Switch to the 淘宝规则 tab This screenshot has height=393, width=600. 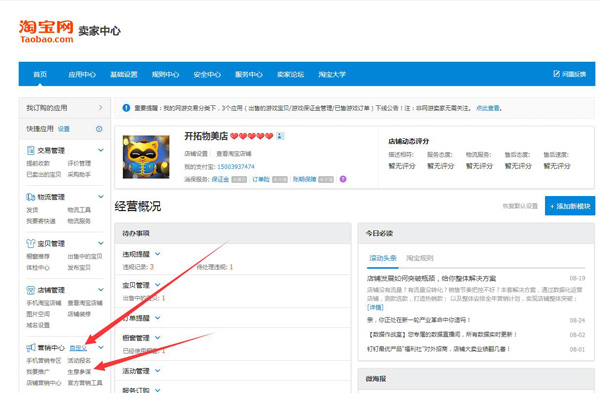419,258
